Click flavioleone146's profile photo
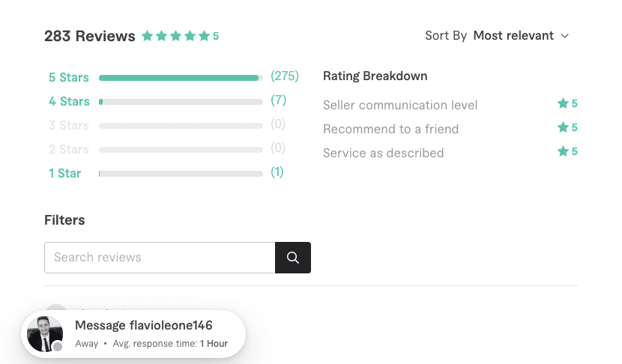The image size is (622, 364). pyautogui.click(x=45, y=334)
